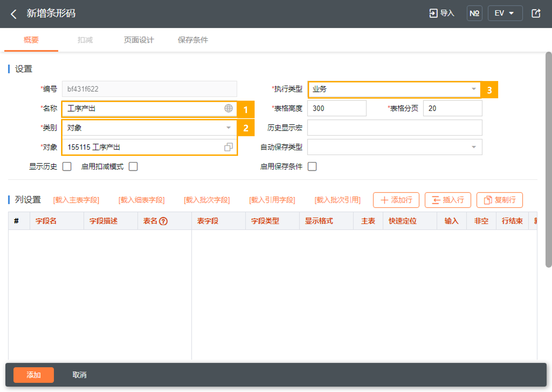
Task: Click the 名称 input field
Action: pos(149,108)
